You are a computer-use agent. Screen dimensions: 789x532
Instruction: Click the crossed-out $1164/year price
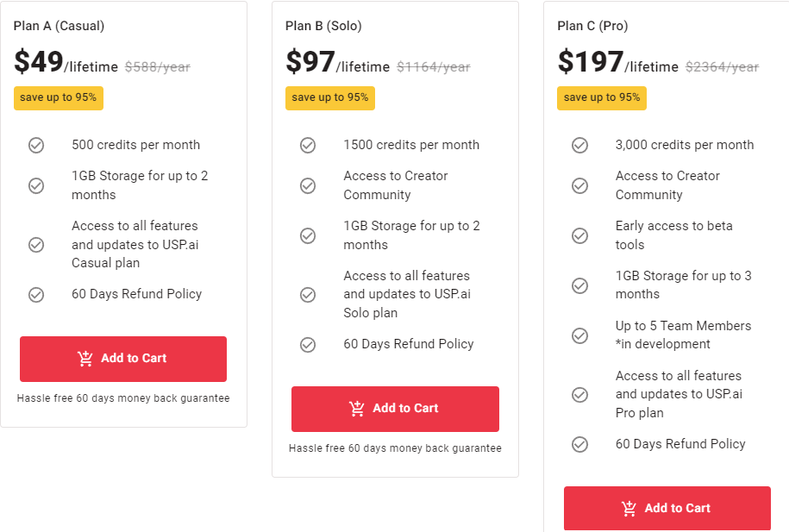click(x=433, y=65)
